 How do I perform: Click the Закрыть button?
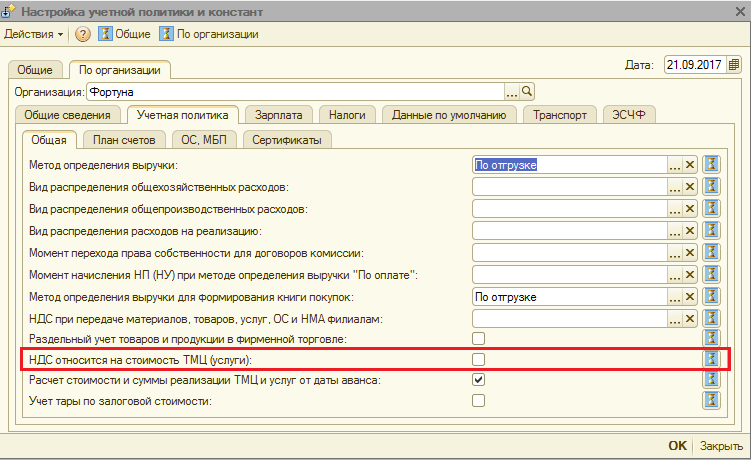[720, 445]
